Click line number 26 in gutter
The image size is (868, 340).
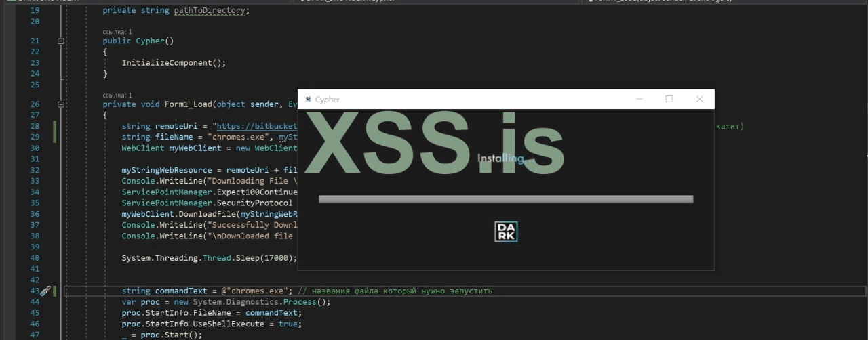tap(35, 104)
